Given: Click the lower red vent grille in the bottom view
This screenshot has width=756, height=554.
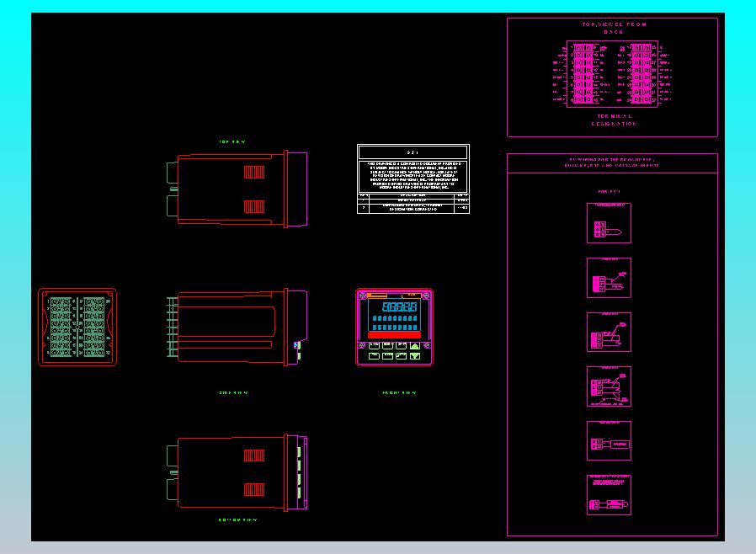Looking at the screenshot, I should tap(254, 489).
